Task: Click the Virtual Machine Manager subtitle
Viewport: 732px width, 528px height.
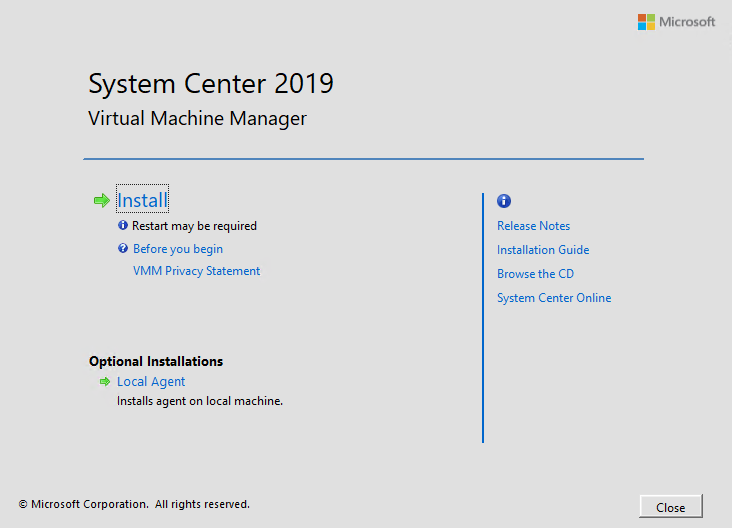Action: 197,119
